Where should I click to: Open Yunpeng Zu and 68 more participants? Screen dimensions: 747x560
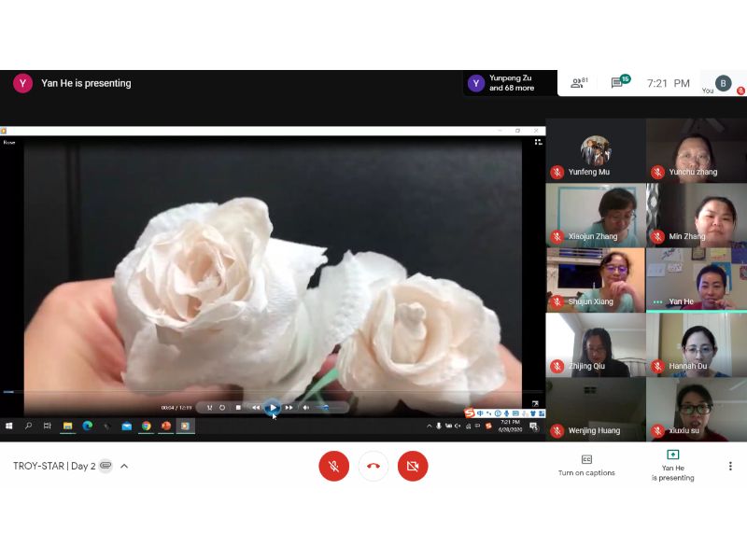[x=510, y=83]
